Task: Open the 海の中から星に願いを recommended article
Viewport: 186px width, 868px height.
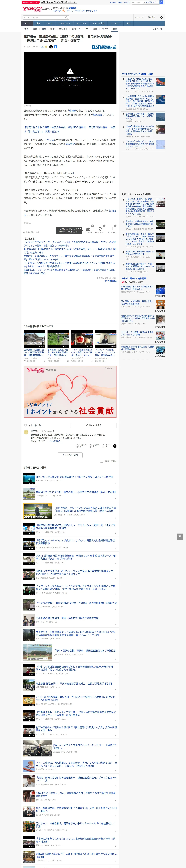Action: 74,477
